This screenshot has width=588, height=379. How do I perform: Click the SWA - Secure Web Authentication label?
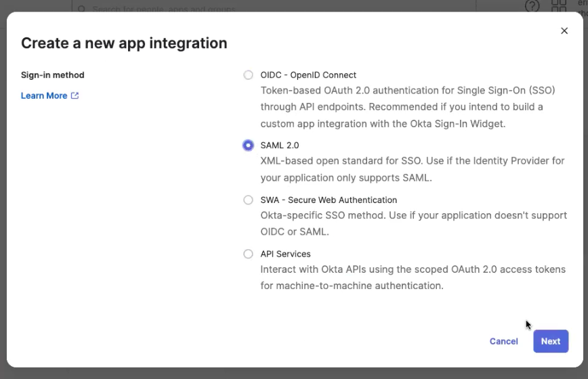tap(329, 200)
